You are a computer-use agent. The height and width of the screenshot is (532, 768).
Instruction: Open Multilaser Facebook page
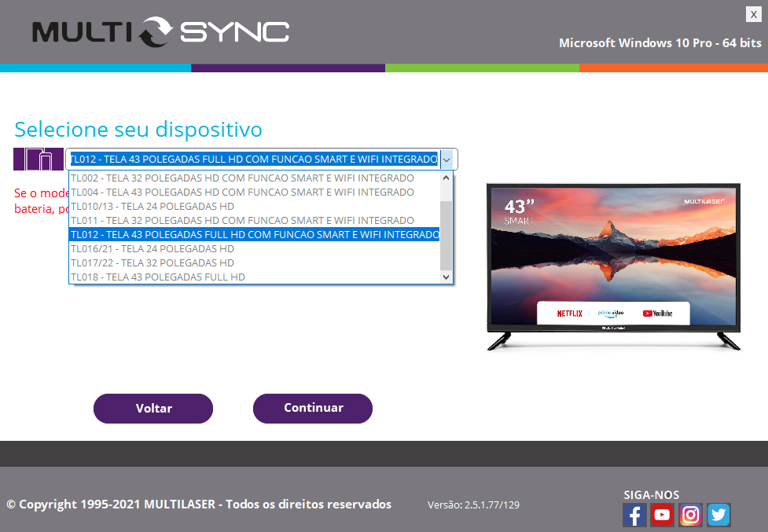point(634,515)
